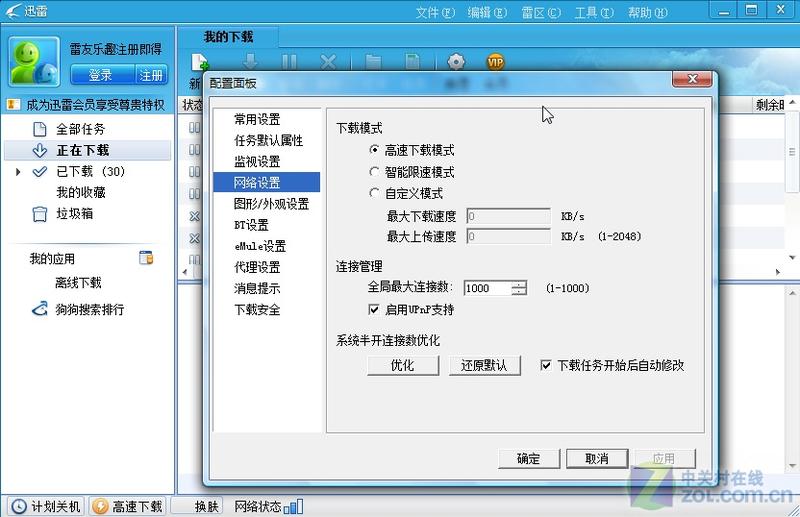
Task: Click the new task toolbar icon
Action: pos(199,63)
